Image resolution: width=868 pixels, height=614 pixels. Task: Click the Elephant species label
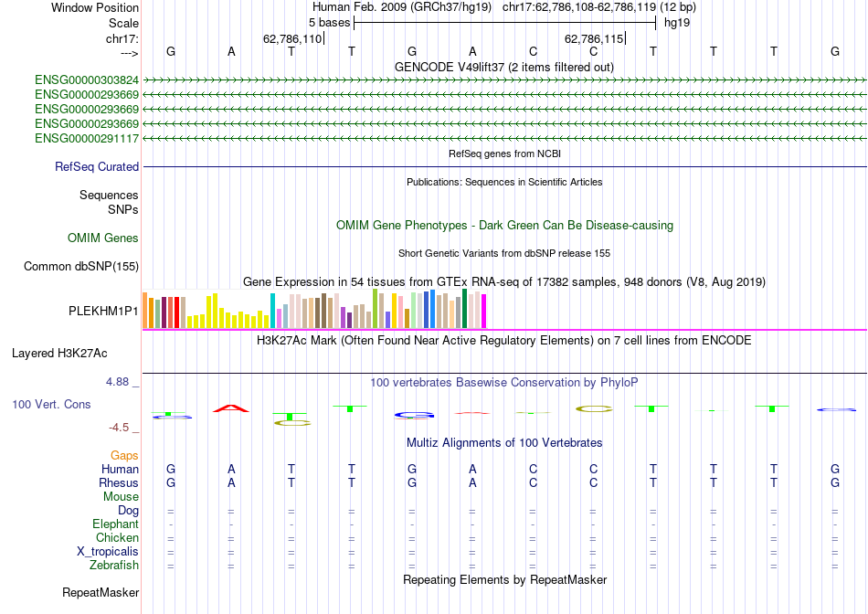[116, 524]
